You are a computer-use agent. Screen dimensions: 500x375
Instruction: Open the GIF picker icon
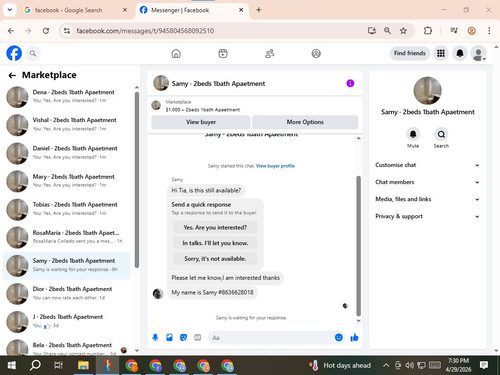click(198, 337)
